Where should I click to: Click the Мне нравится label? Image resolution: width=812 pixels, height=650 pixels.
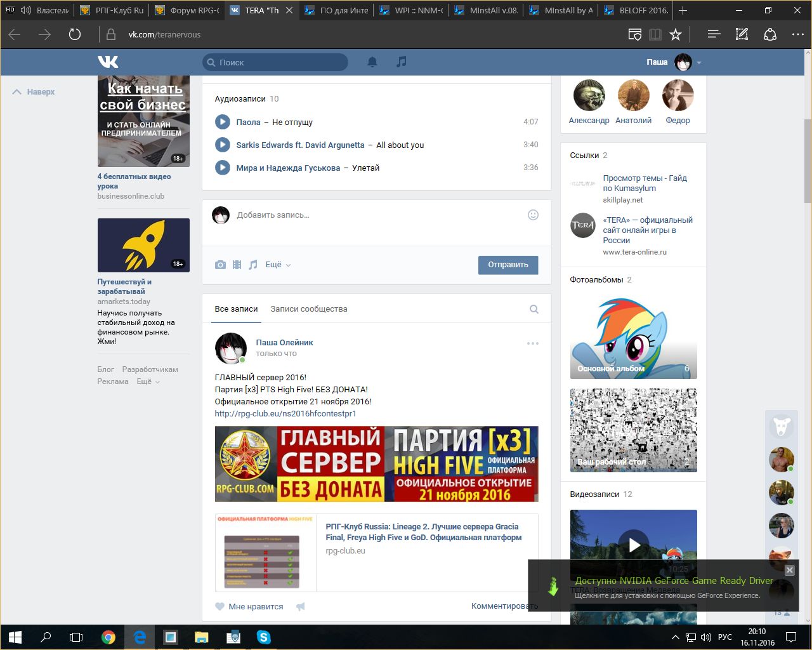256,606
